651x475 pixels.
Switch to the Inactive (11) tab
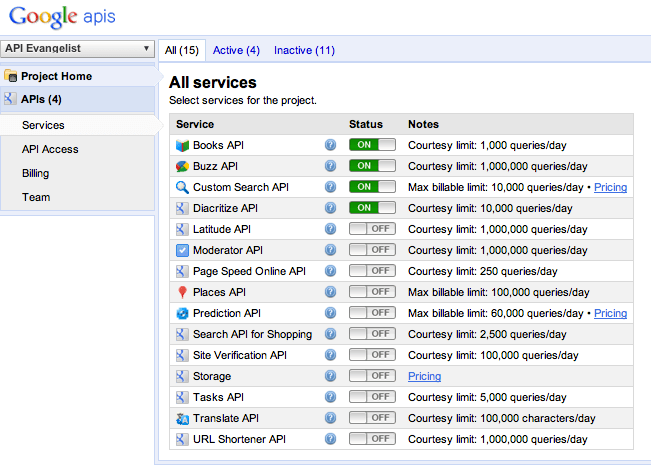(x=304, y=50)
